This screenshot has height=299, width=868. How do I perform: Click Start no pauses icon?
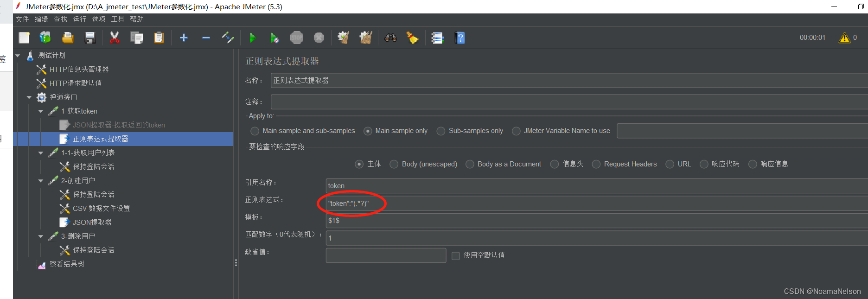coord(274,38)
